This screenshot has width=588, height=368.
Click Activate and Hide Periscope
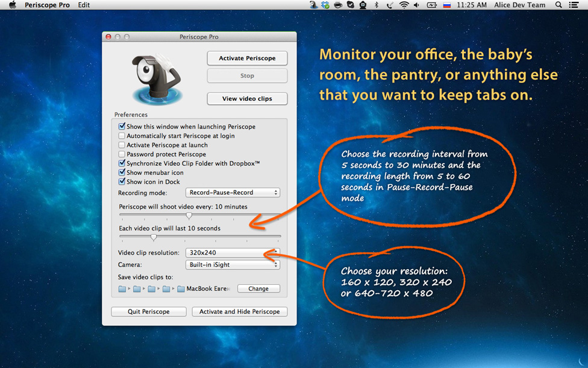point(240,312)
